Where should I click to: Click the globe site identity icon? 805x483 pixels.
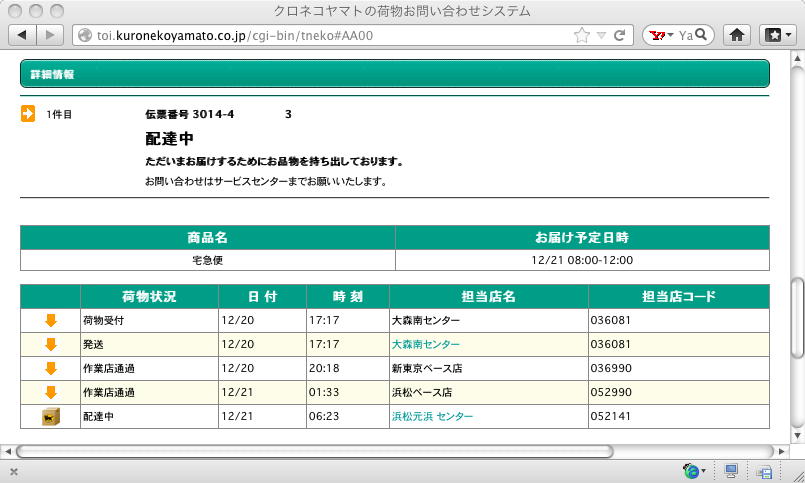coord(85,35)
